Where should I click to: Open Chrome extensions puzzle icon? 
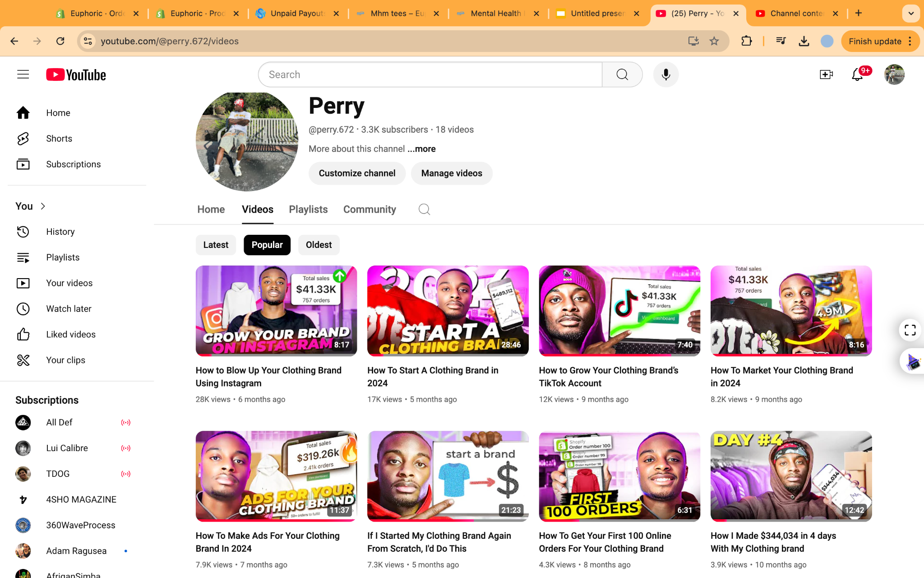(x=747, y=41)
